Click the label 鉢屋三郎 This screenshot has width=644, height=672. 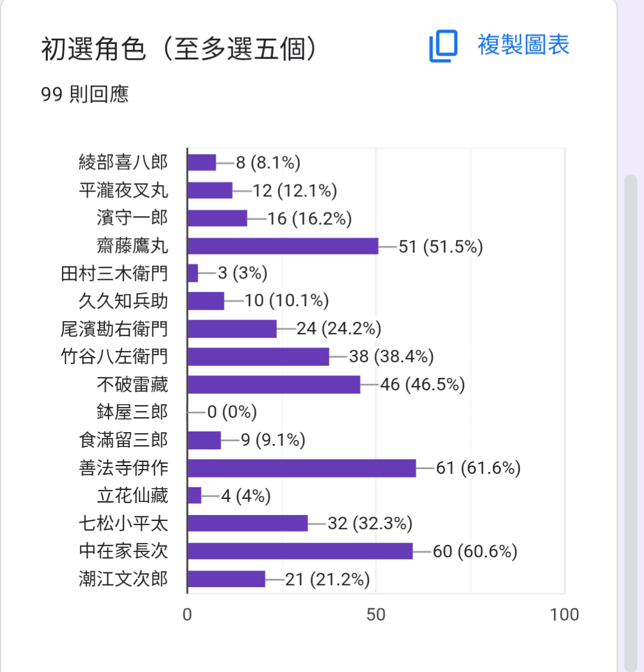point(133,412)
